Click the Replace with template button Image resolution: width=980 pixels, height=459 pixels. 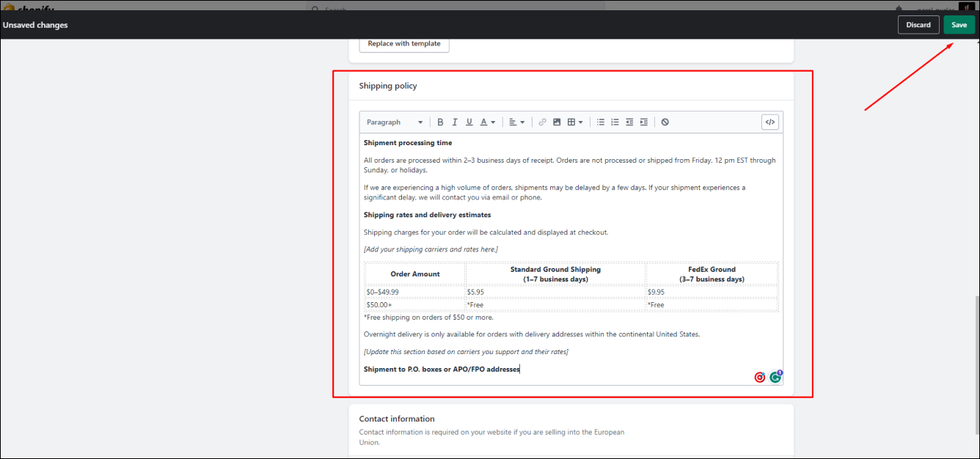point(404,43)
